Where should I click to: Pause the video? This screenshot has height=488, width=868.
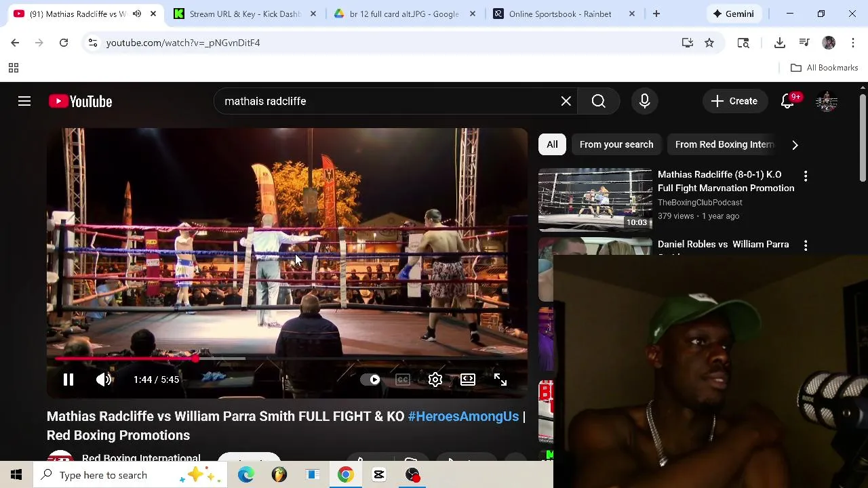68,380
